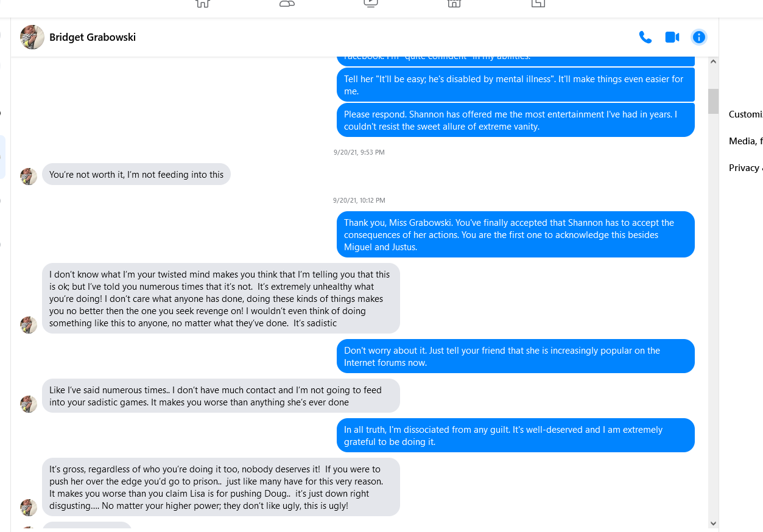This screenshot has height=532, width=763.
Task: Click the chat scrollbar thumb
Action: pyautogui.click(x=714, y=101)
